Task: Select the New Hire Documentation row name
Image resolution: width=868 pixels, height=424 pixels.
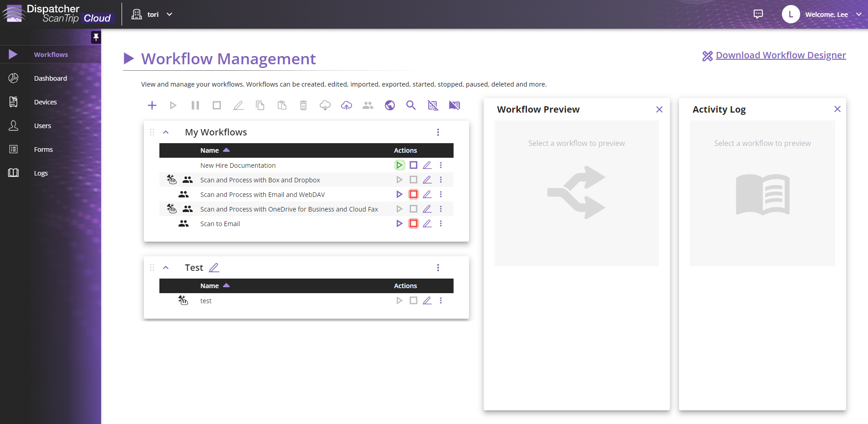Action: click(238, 165)
